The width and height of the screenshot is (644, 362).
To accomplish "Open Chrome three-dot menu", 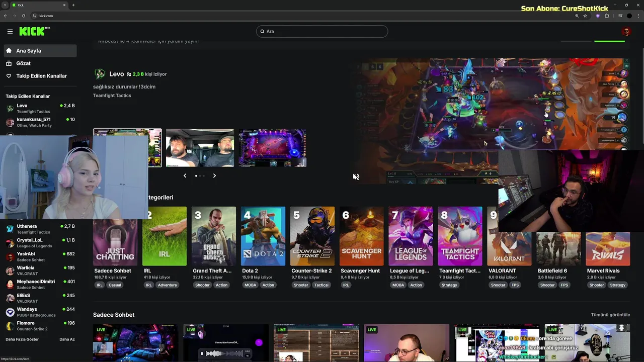I will pos(638,16).
